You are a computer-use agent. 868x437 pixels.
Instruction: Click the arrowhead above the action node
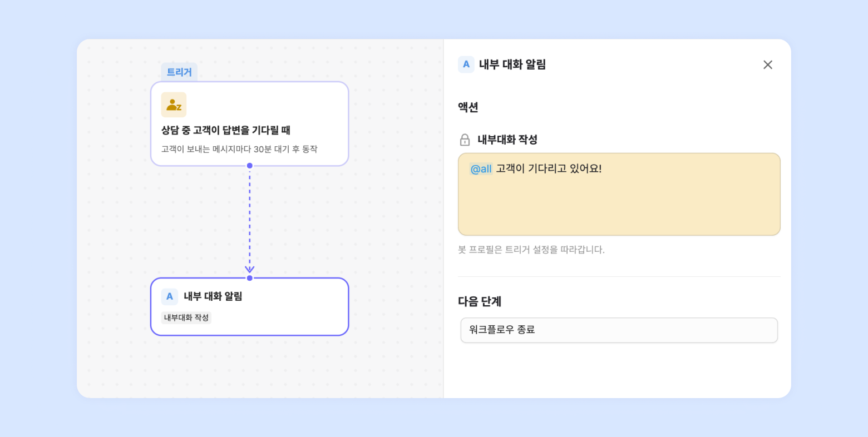coord(250,269)
